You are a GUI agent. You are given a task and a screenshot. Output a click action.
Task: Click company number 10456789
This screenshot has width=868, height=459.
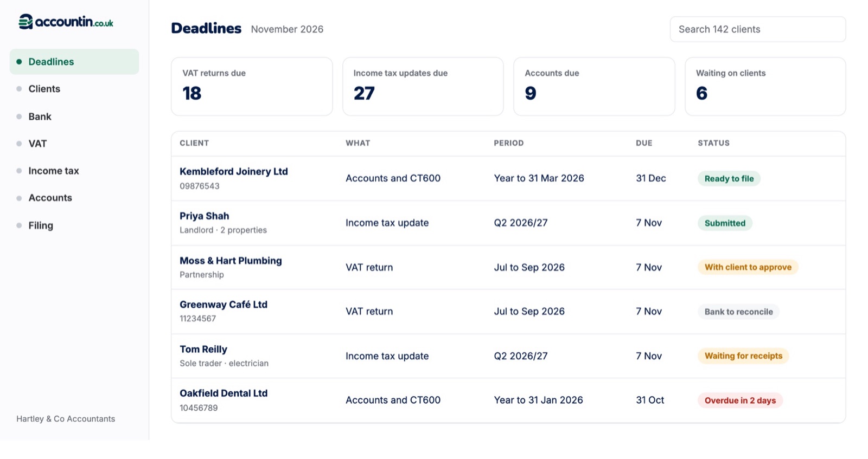click(199, 408)
